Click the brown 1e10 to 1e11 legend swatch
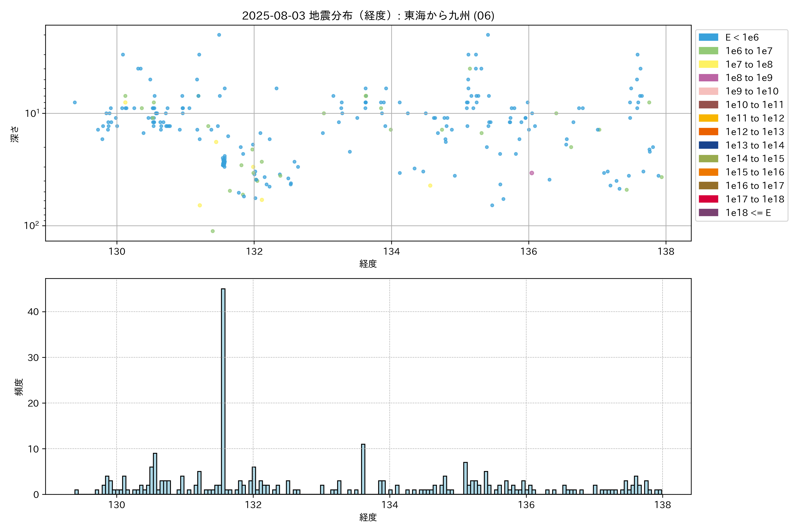798x532 pixels. 708,105
